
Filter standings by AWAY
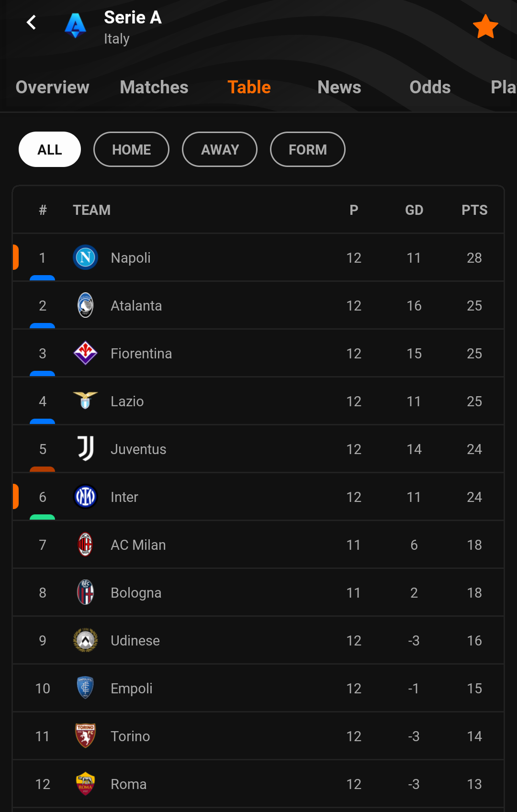pos(220,149)
